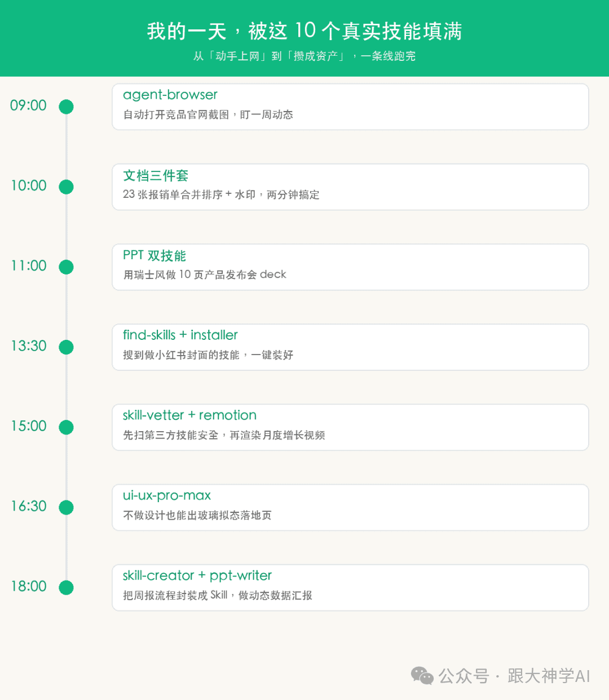Image resolution: width=609 pixels, height=700 pixels.
Task: Click the 16:30 timeline dot
Action: pyautogui.click(x=67, y=507)
